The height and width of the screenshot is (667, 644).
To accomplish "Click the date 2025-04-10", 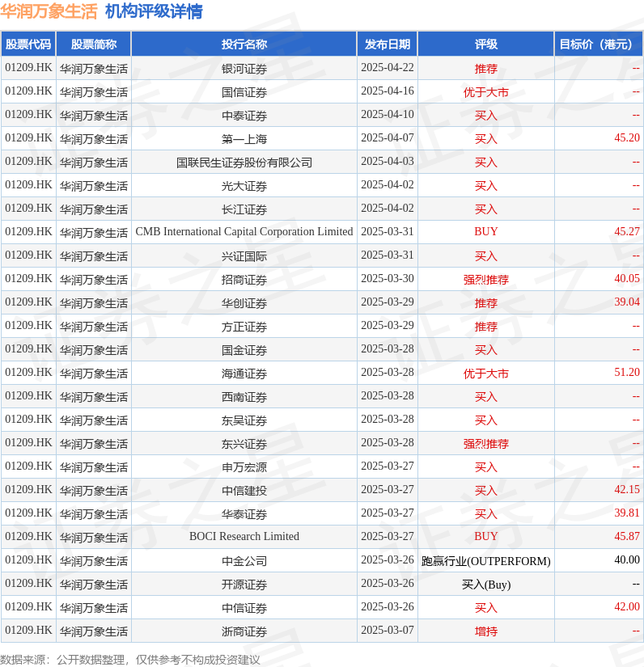I will [388, 115].
